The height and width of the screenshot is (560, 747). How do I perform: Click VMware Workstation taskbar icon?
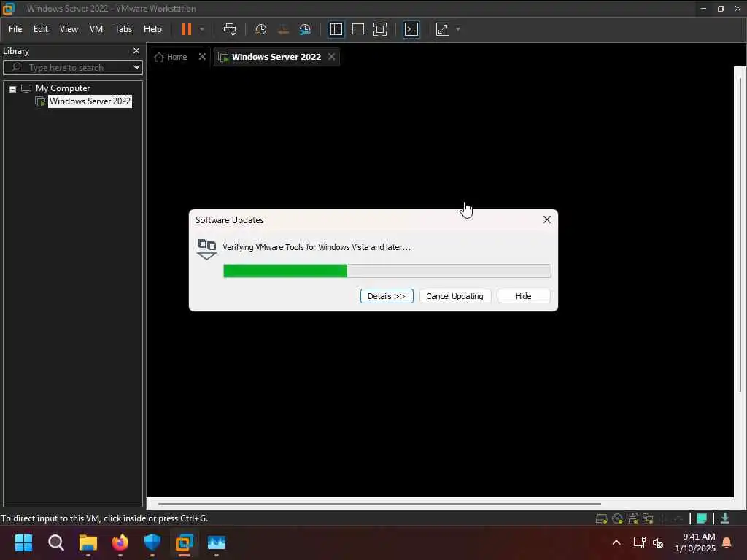(x=185, y=542)
